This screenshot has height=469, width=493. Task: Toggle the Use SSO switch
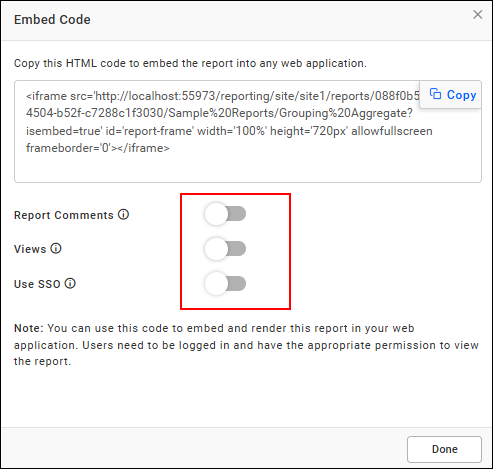tap(225, 283)
